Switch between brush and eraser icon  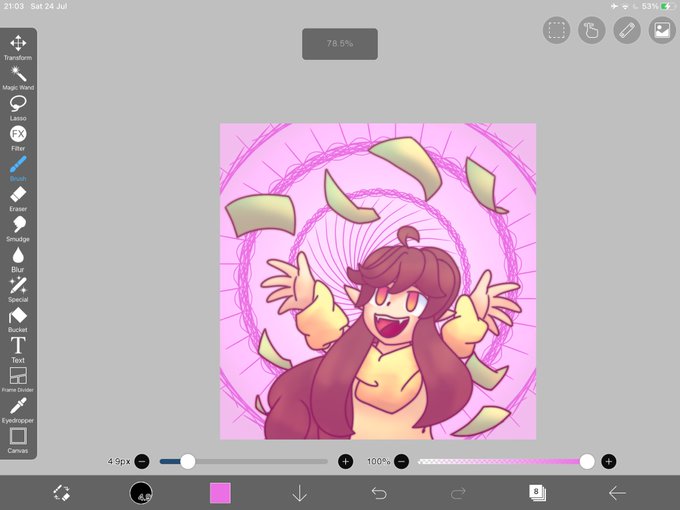61,493
